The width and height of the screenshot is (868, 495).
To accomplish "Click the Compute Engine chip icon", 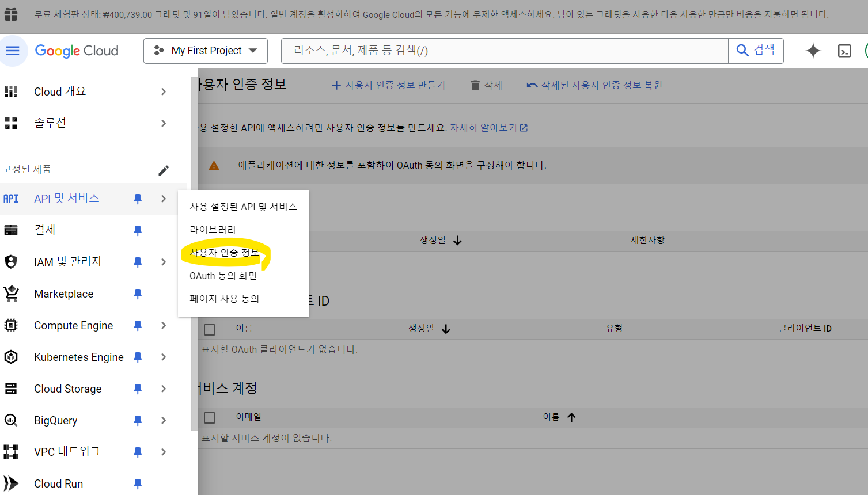I will click(x=11, y=325).
